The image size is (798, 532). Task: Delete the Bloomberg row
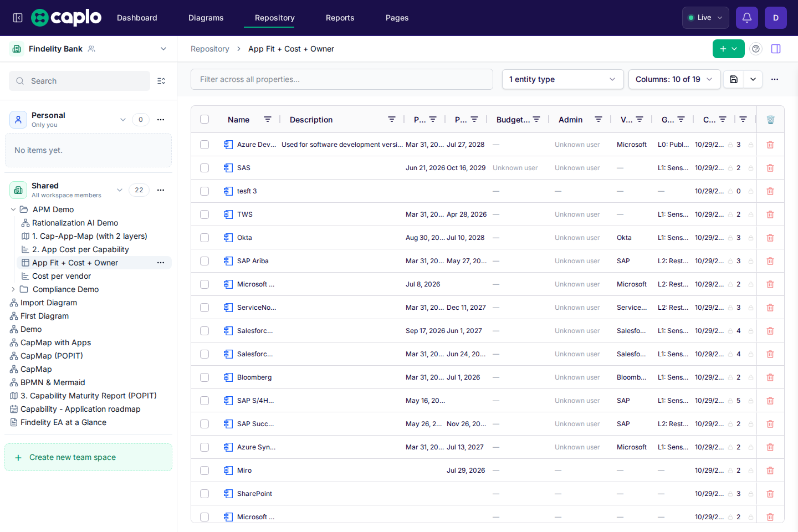click(770, 377)
